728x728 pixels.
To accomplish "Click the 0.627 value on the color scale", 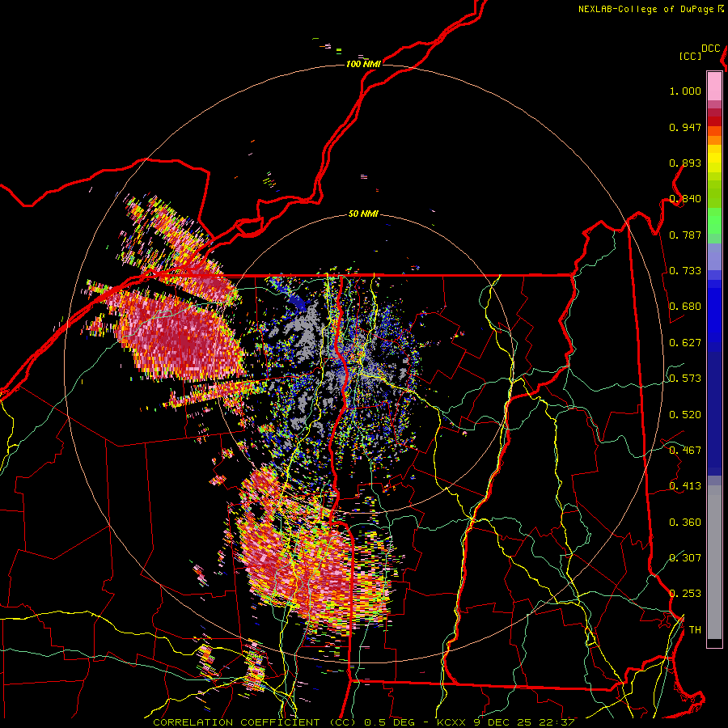I will (685, 343).
